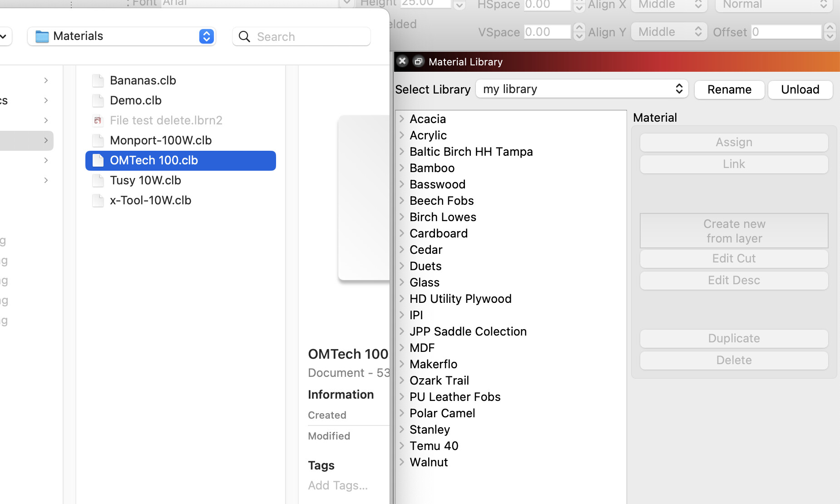The width and height of the screenshot is (840, 504).
Task: Click the Monport-100W.clb file icon
Action: point(98,140)
